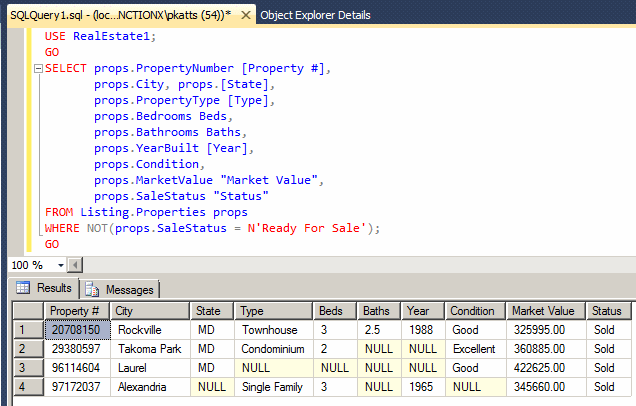Click 'props.MarketValue' line in editor

pyautogui.click(x=208, y=180)
